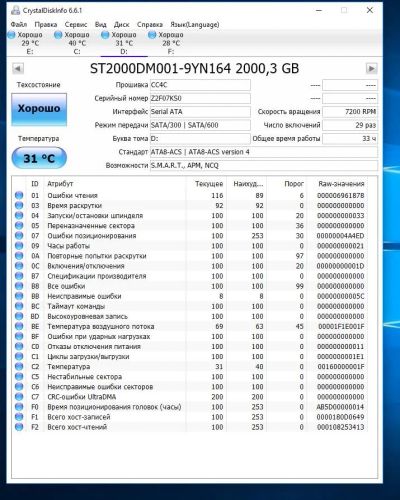Click the Прошивка field with CC4C
Viewport: 400px width, 500px height.
[x=200, y=85]
